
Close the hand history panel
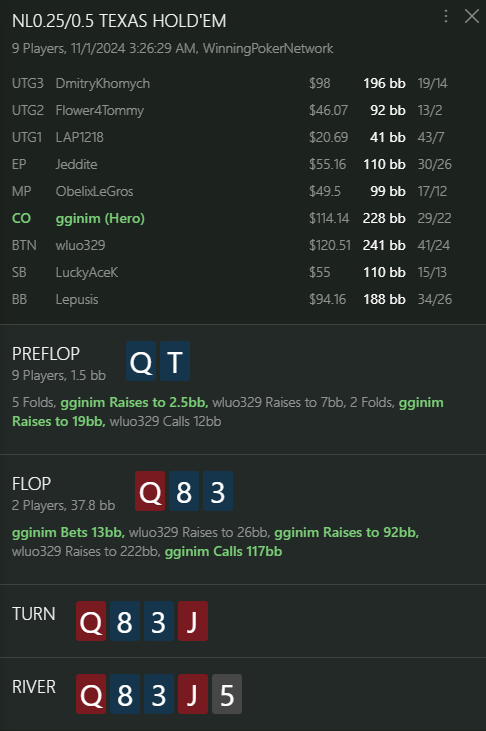[x=472, y=16]
